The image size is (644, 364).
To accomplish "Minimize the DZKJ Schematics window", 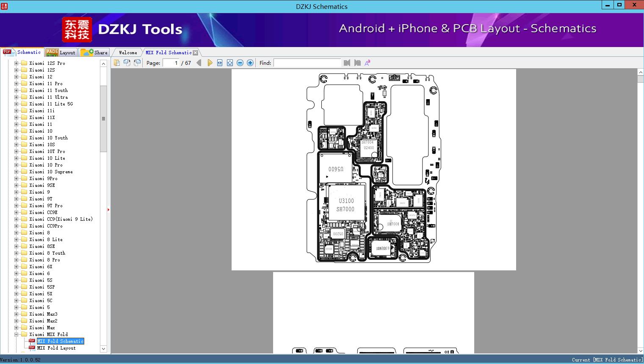I will point(608,5).
